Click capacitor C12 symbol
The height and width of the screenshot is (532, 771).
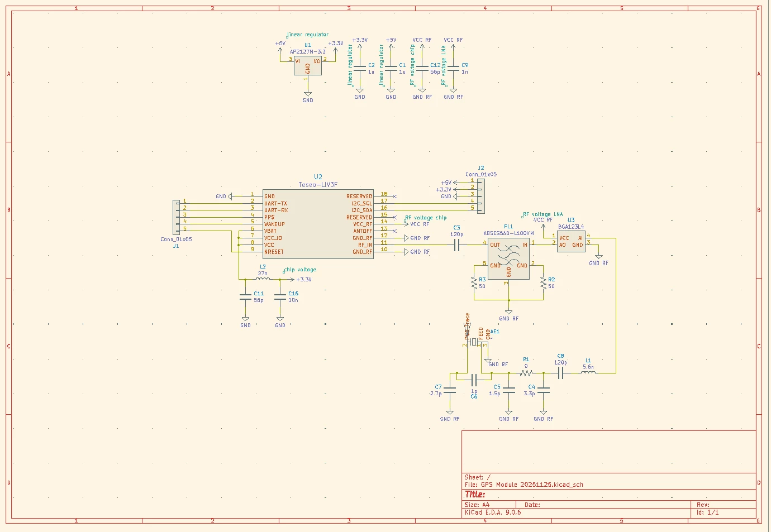(422, 69)
